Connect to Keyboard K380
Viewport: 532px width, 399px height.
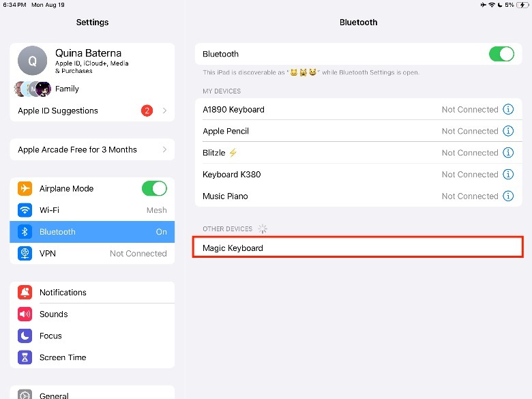[x=358, y=175]
